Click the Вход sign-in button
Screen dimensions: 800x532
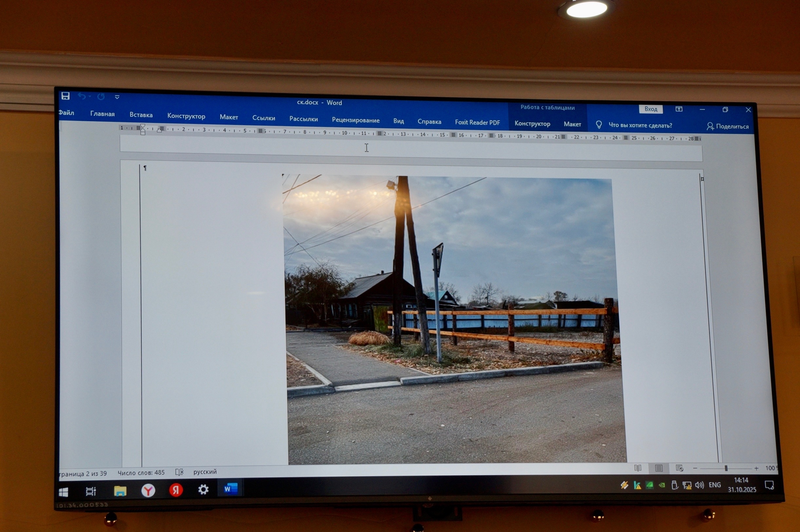[x=651, y=109]
